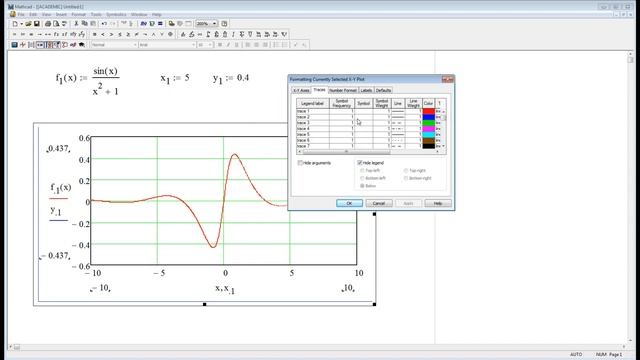Click the New worksheet icon
640x360 pixels.
tap(15, 24)
